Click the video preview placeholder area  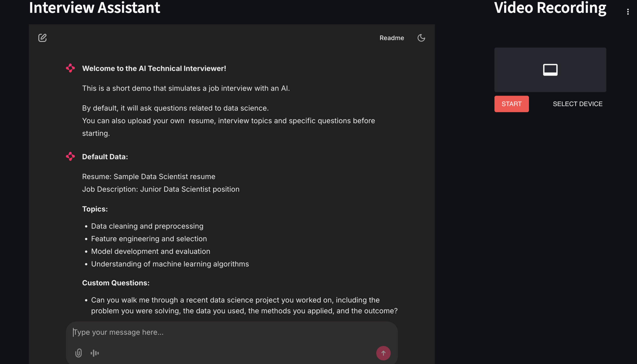pyautogui.click(x=550, y=70)
